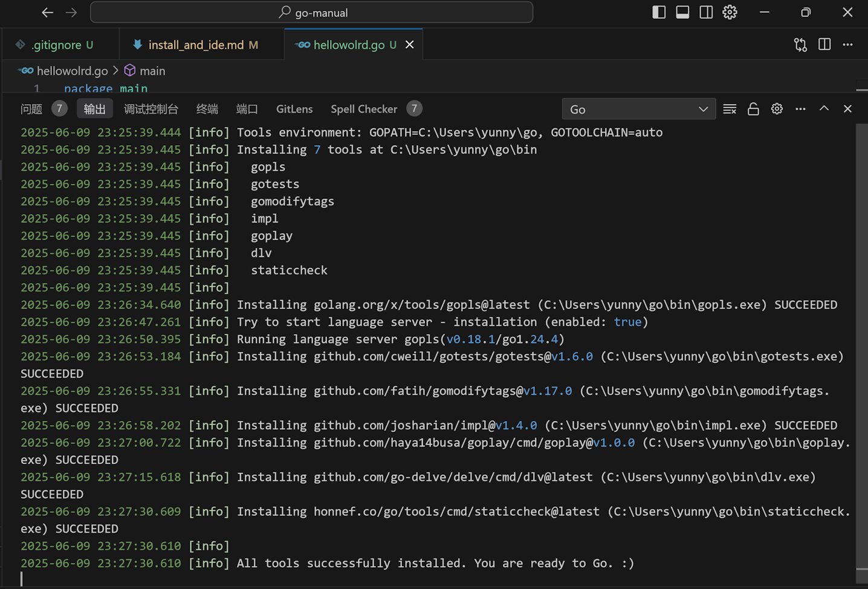Viewport: 868px width, 589px height.
Task: Toggle lock scrolling in the output panel
Action: pyautogui.click(x=753, y=109)
